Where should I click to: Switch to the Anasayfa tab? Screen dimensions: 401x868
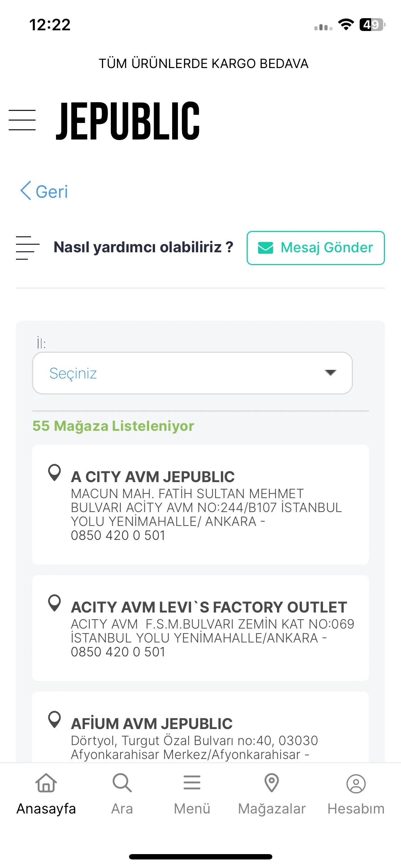point(46,794)
